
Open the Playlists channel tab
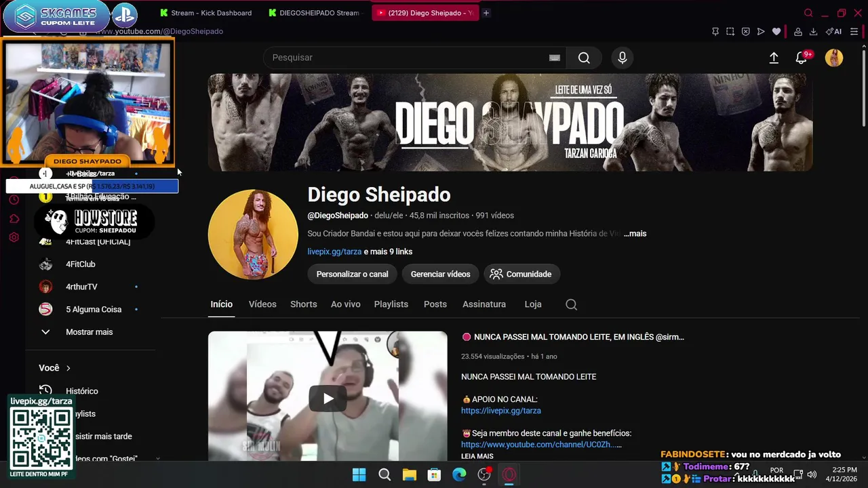[x=391, y=304]
